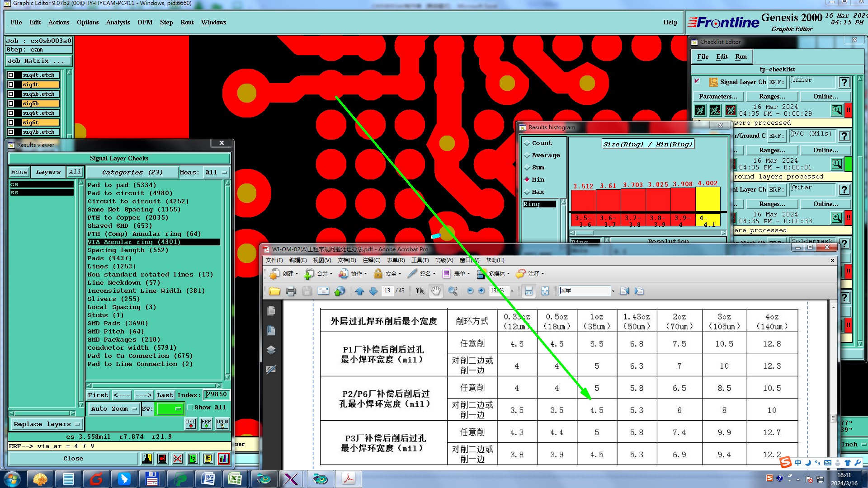Screen dimensions: 868x488
Task: Select VIA Annular ring (4301) category
Action: coord(154,242)
